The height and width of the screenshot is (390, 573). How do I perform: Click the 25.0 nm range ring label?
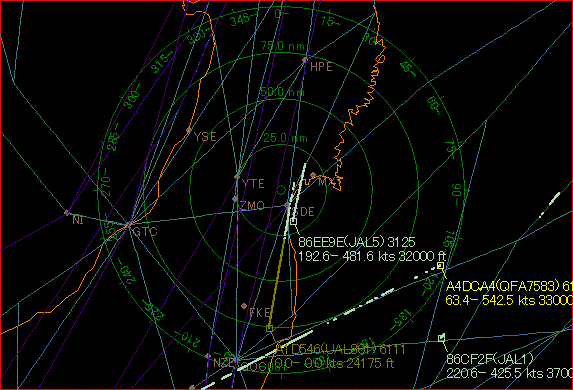285,138
